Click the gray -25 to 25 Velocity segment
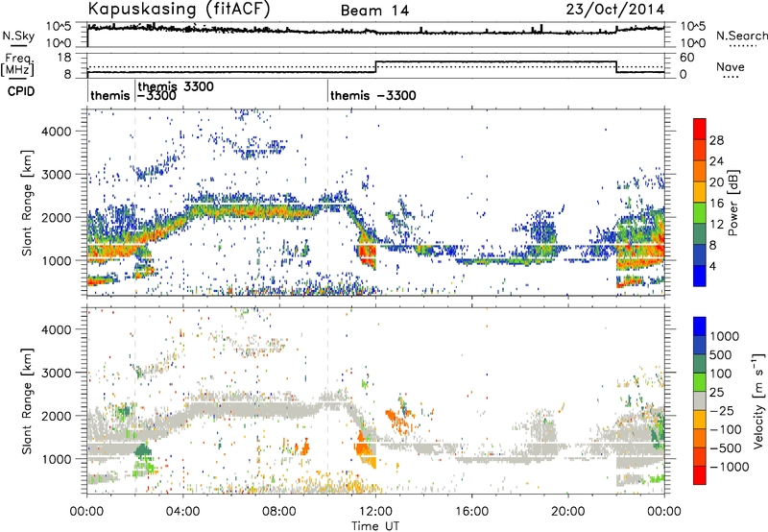This screenshot has width=768, height=532. [700, 400]
